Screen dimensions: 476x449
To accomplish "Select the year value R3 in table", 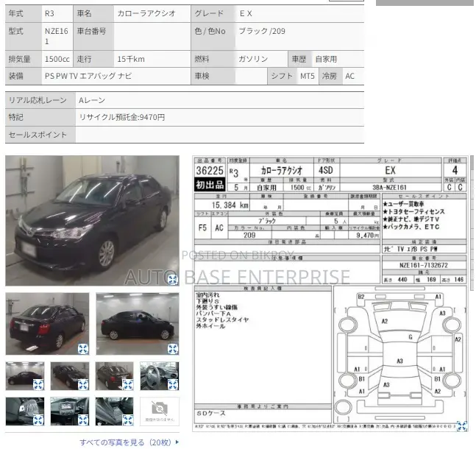I will tap(49, 14).
